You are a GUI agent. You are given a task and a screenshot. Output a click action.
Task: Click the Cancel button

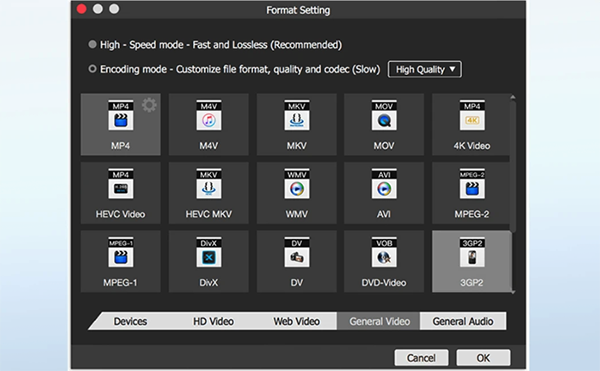pyautogui.click(x=421, y=358)
